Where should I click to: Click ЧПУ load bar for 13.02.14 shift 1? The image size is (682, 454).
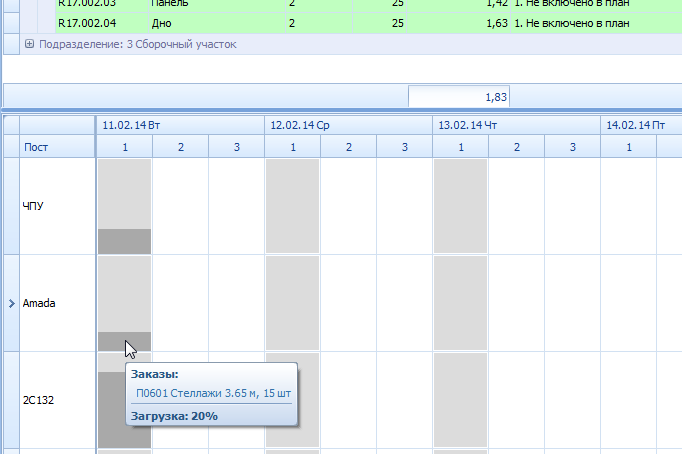[460, 206]
